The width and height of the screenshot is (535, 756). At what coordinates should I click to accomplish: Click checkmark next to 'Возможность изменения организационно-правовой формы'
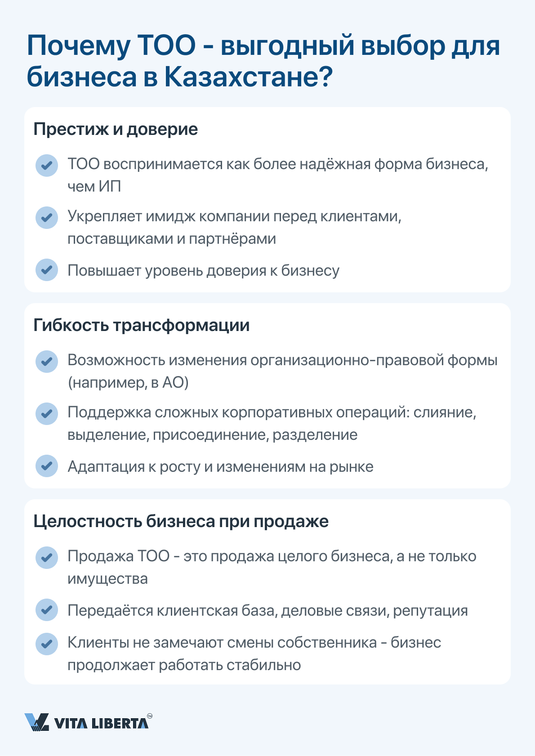tap(47, 362)
